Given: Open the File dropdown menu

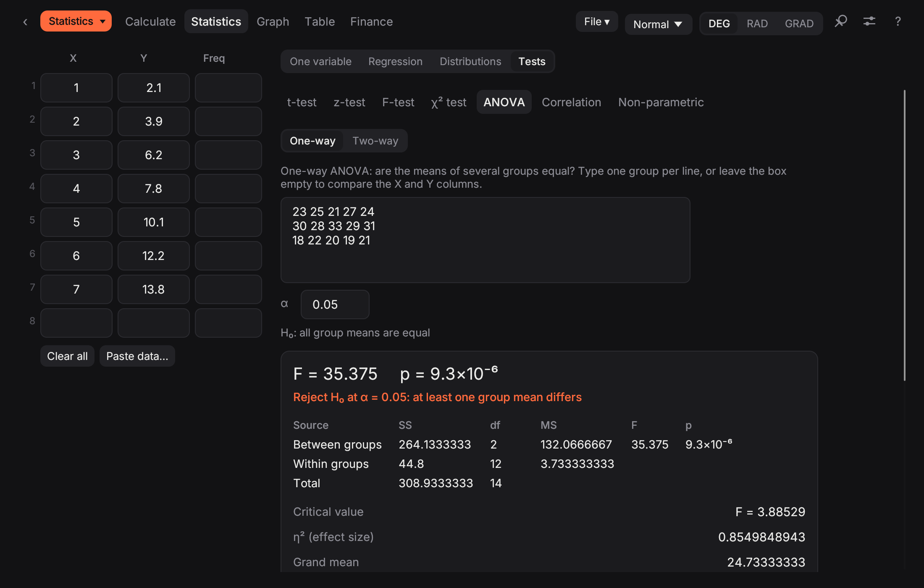Looking at the screenshot, I should click(x=597, y=21).
